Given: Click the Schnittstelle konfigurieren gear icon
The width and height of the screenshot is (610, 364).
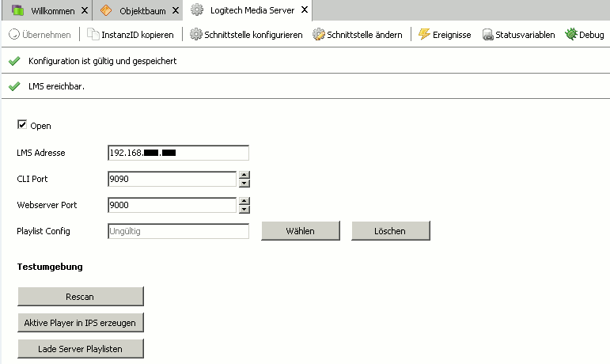Looking at the screenshot, I should point(196,34).
